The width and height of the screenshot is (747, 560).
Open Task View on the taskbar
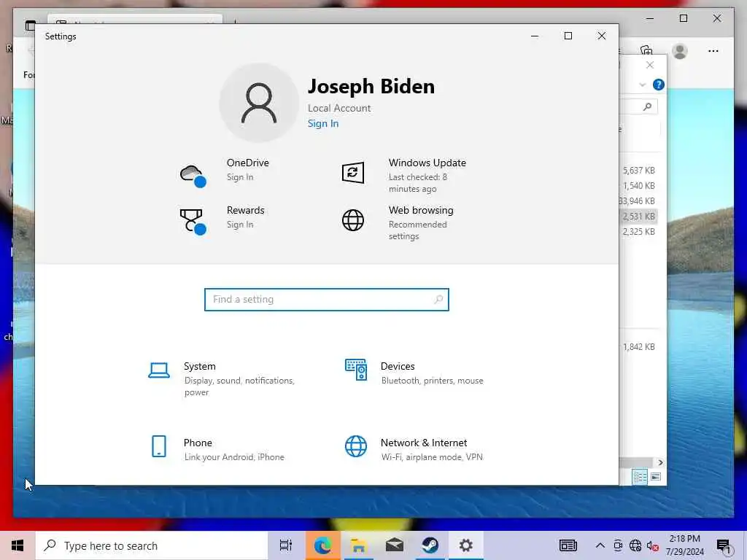coord(286,545)
